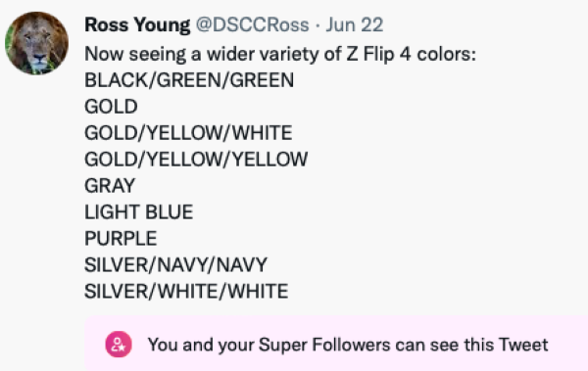Click the LIGHT BLUE line
The width and height of the screenshot is (588, 371).
139,212
